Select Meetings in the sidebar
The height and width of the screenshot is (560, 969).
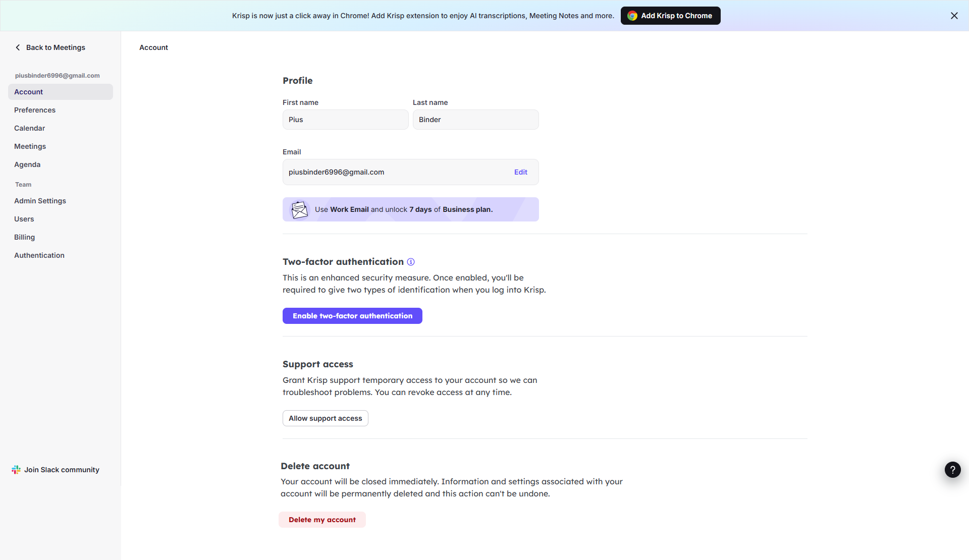[30, 146]
